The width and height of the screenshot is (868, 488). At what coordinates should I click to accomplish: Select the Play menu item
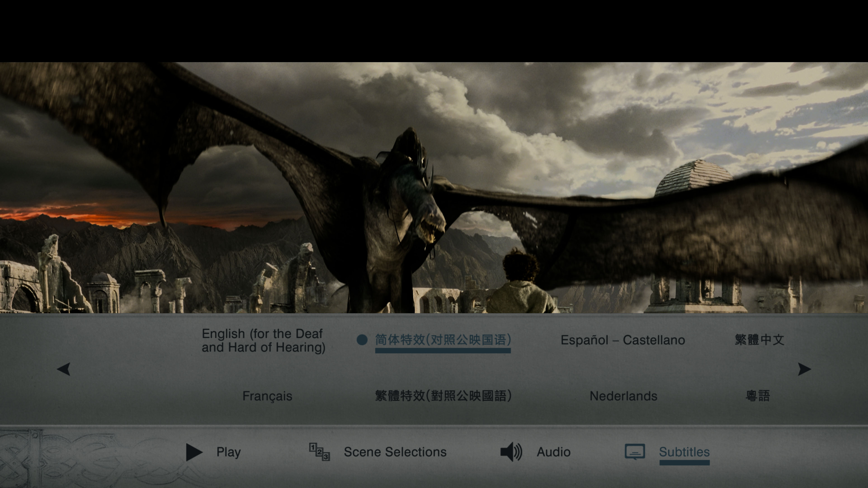coord(229,452)
